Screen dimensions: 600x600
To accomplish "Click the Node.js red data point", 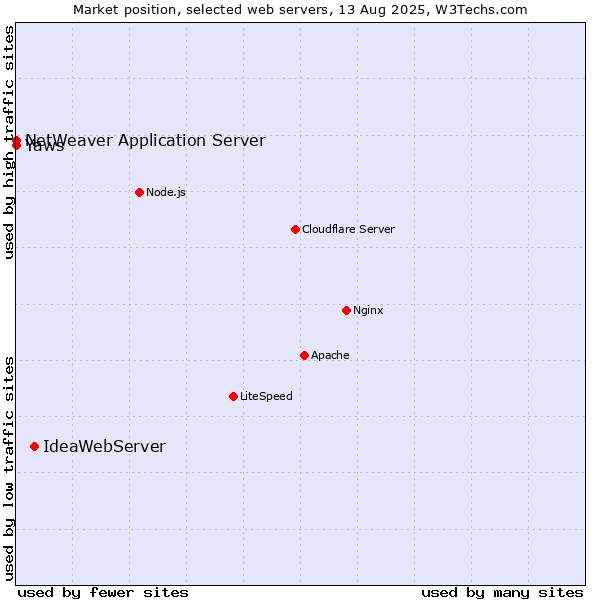I will click(x=140, y=192).
